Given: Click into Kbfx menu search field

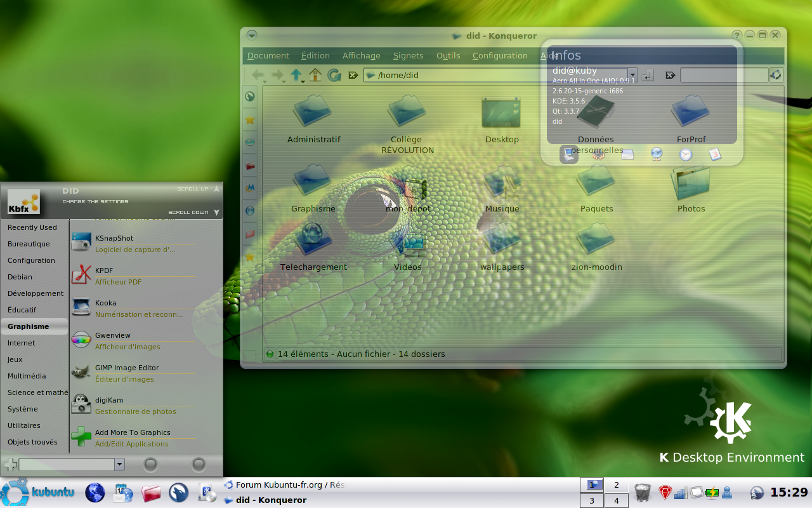Looking at the screenshot, I should click(x=67, y=465).
